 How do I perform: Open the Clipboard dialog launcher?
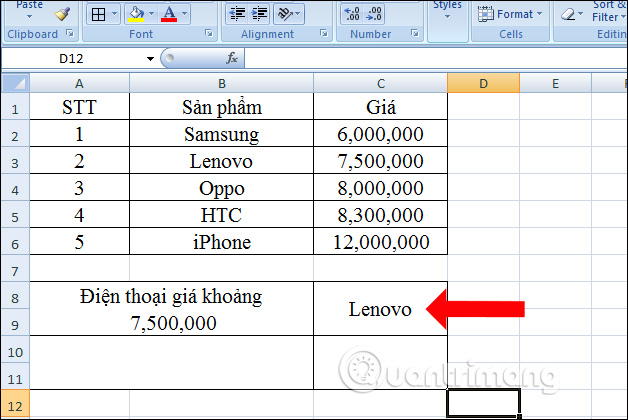(70, 33)
